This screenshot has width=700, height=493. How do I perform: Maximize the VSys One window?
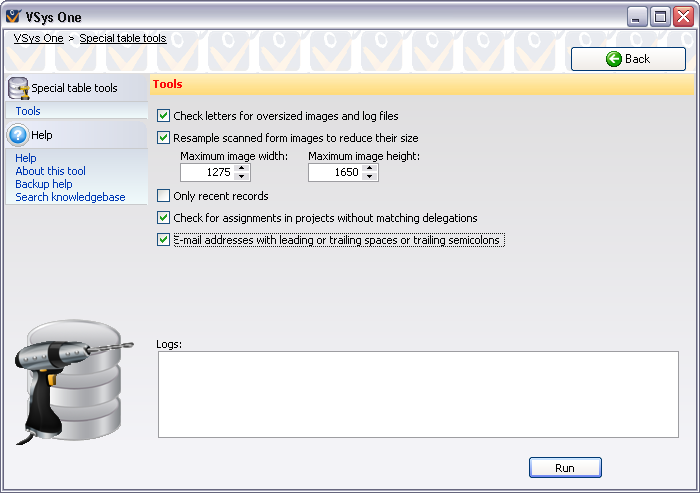coord(660,17)
